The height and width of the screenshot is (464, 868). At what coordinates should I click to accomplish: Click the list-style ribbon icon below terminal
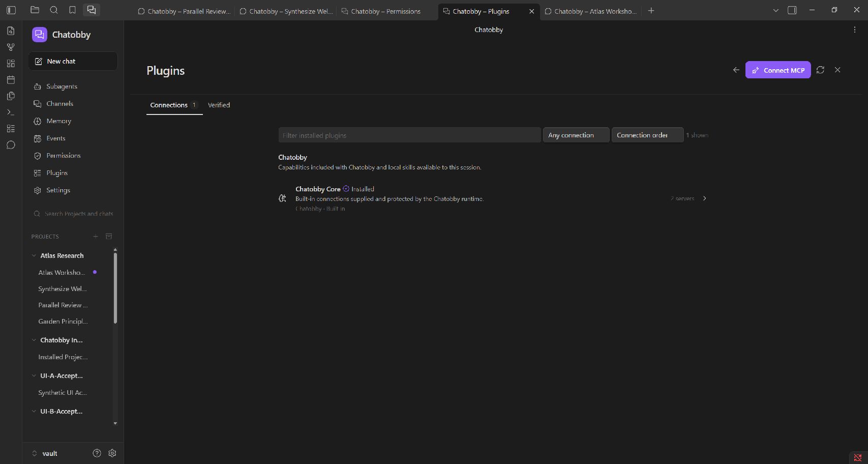pyautogui.click(x=11, y=129)
